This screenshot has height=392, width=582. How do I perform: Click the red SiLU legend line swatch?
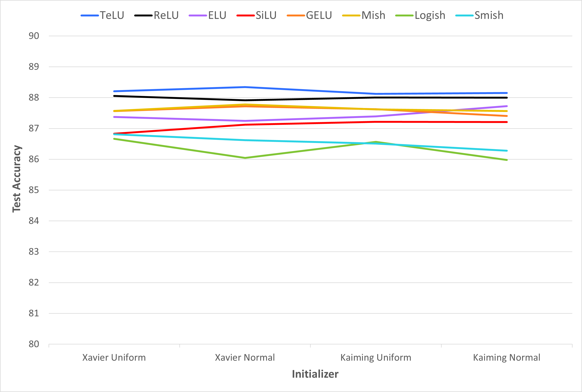246,15
